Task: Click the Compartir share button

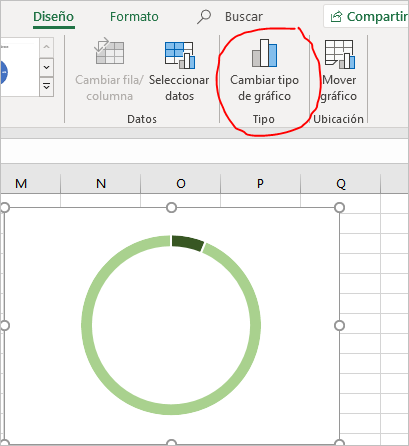Action: (367, 16)
